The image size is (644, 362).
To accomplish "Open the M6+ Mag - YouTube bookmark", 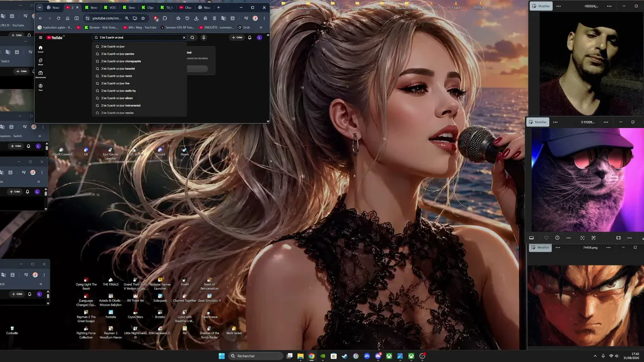I will (x=140, y=28).
